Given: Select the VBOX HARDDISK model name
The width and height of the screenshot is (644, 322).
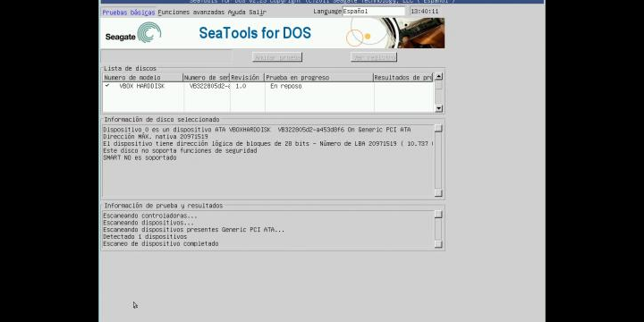Looking at the screenshot, I should (141, 86).
